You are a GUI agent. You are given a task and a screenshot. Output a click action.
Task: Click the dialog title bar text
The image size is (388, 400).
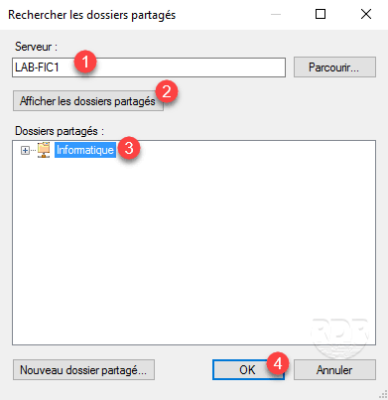[x=92, y=15]
